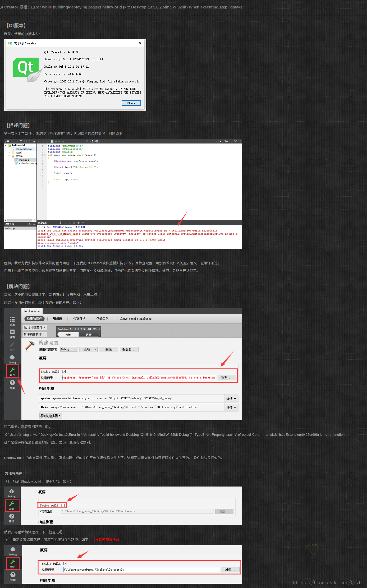Click the hammer icon next to 构建设置
This screenshot has height=588, width=367.
point(30,346)
